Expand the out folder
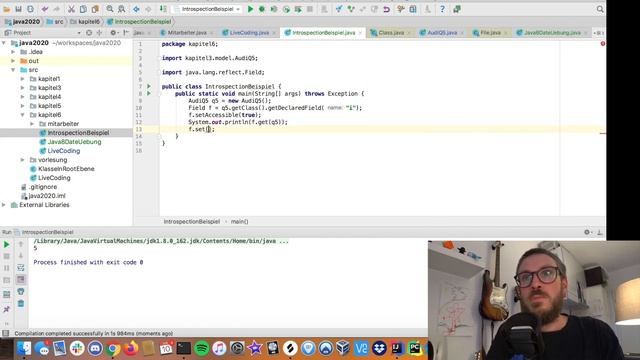Image resolution: width=640 pixels, height=360 pixels. click(13, 61)
